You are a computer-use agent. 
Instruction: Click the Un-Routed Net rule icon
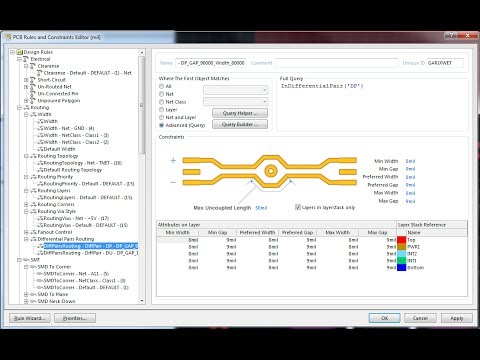click(32, 87)
